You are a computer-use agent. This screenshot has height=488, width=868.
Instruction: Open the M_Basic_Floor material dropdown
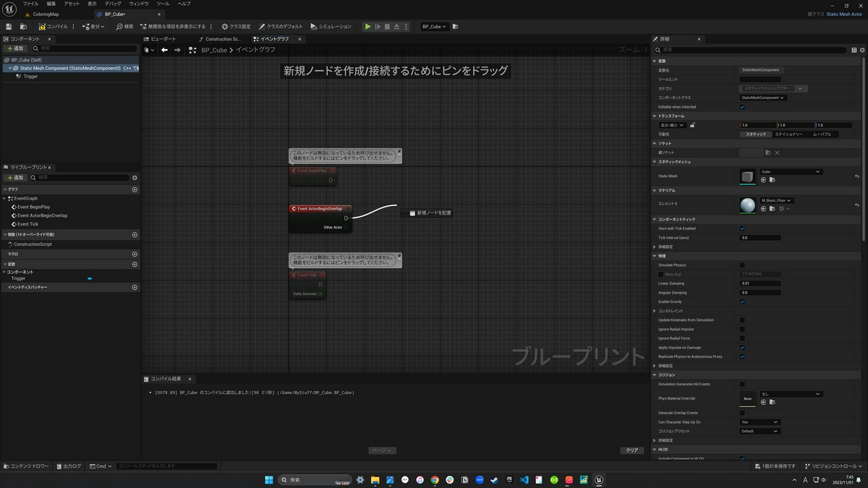point(777,200)
